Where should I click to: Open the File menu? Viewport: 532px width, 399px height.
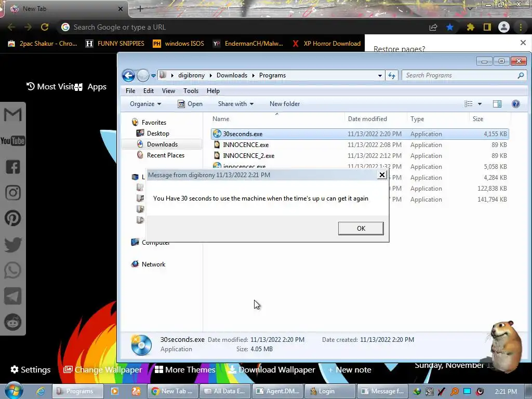[x=130, y=91]
